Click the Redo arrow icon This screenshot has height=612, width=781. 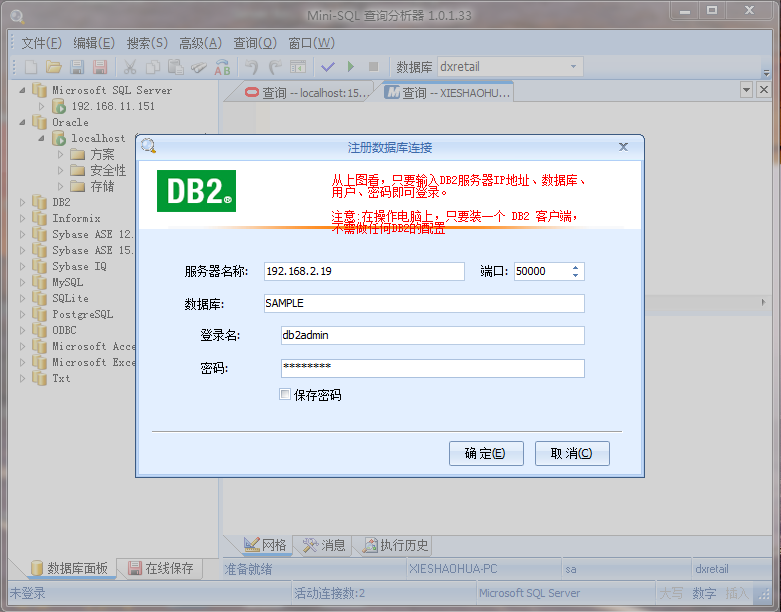point(275,67)
